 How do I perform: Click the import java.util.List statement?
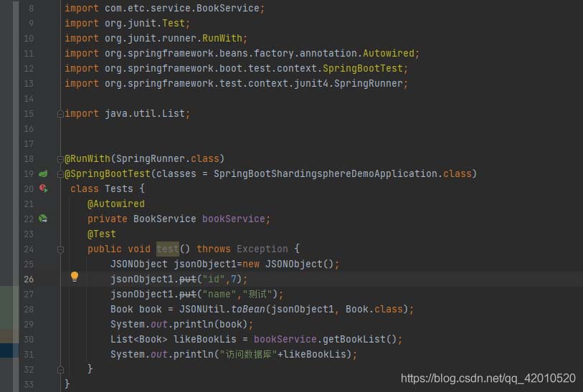[127, 113]
